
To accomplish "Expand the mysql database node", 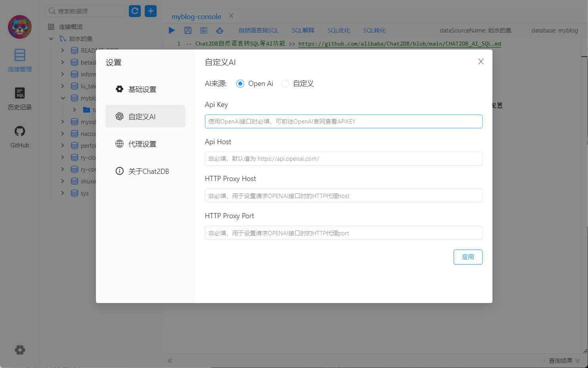I will pos(63,122).
